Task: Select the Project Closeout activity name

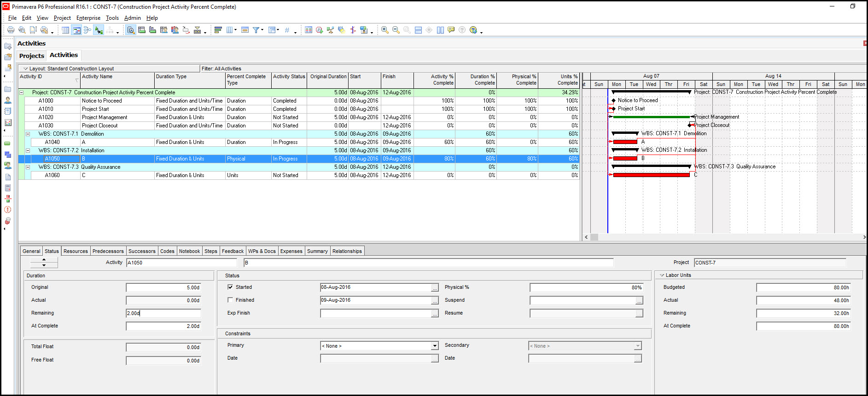Action: pyautogui.click(x=99, y=126)
